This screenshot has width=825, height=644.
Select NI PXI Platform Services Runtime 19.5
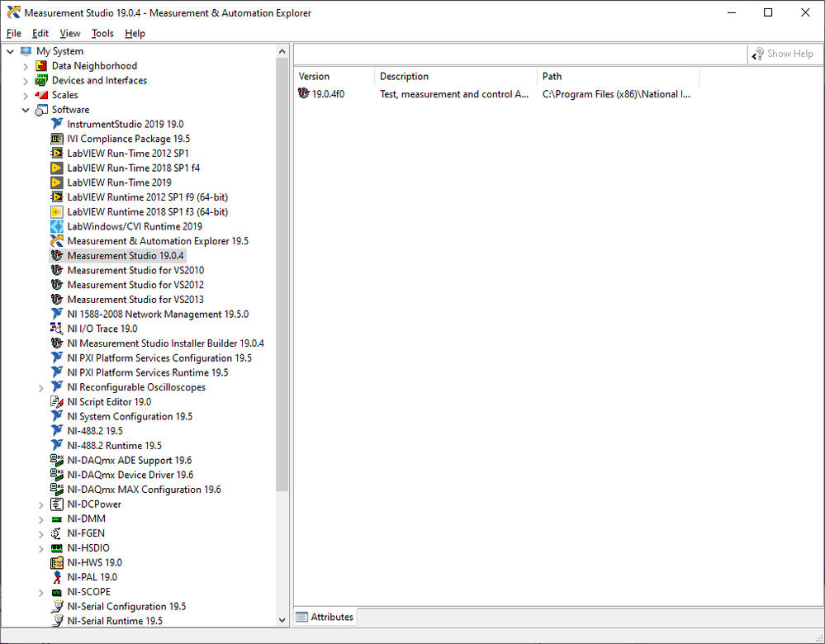(148, 372)
